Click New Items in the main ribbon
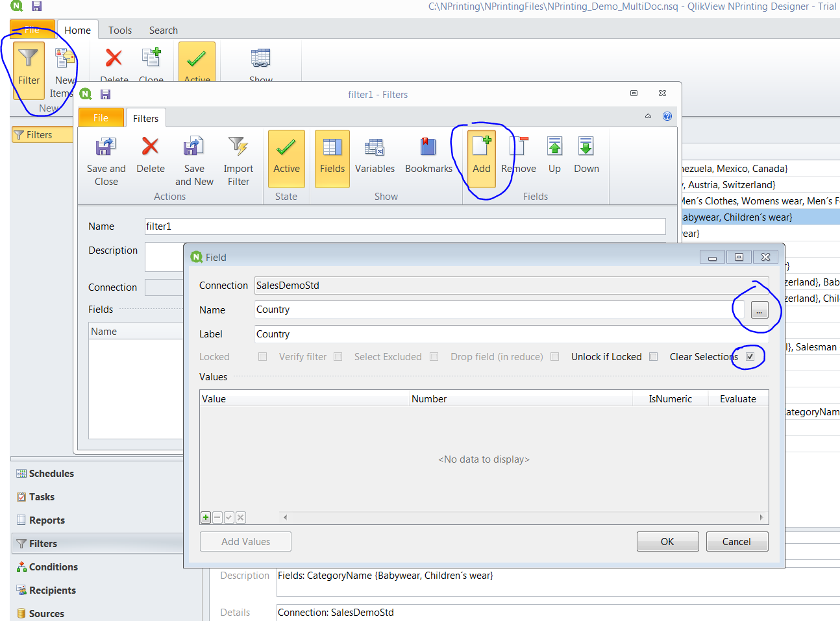Screen dimensions: 840x621 tap(64, 73)
